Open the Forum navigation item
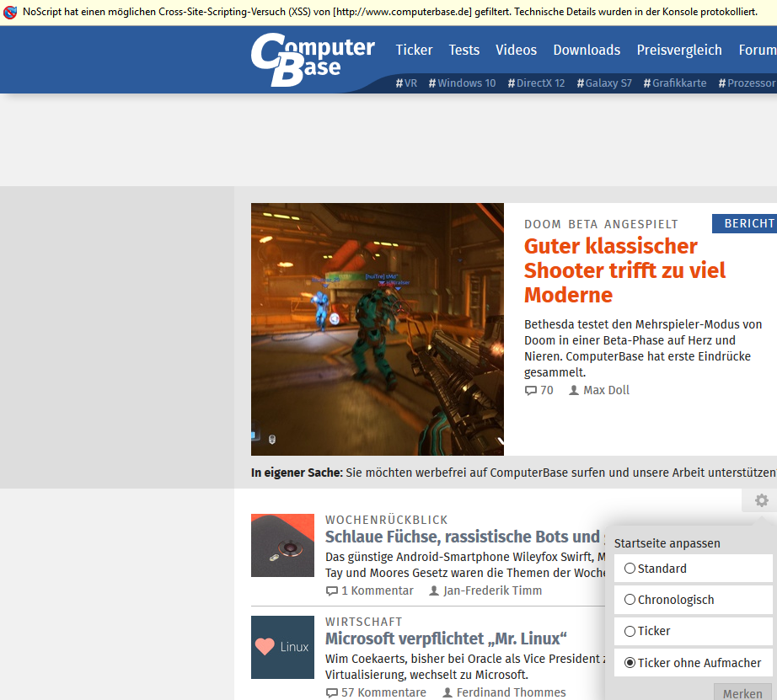Screen dimensions: 777x700 coord(758,50)
